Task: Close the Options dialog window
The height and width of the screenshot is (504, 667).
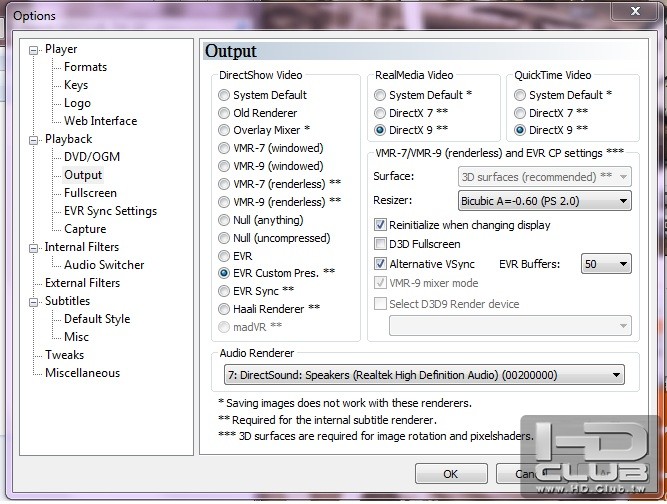Action: 635,11
